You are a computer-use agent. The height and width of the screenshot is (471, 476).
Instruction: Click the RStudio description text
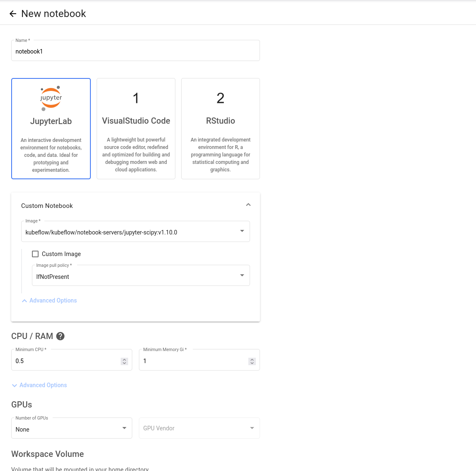click(x=221, y=155)
